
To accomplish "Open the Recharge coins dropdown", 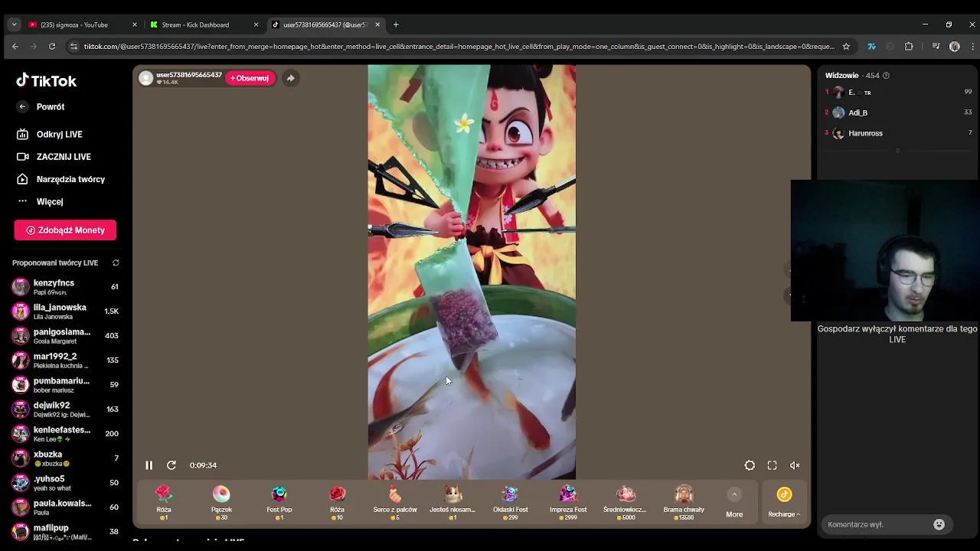I will pos(784,503).
